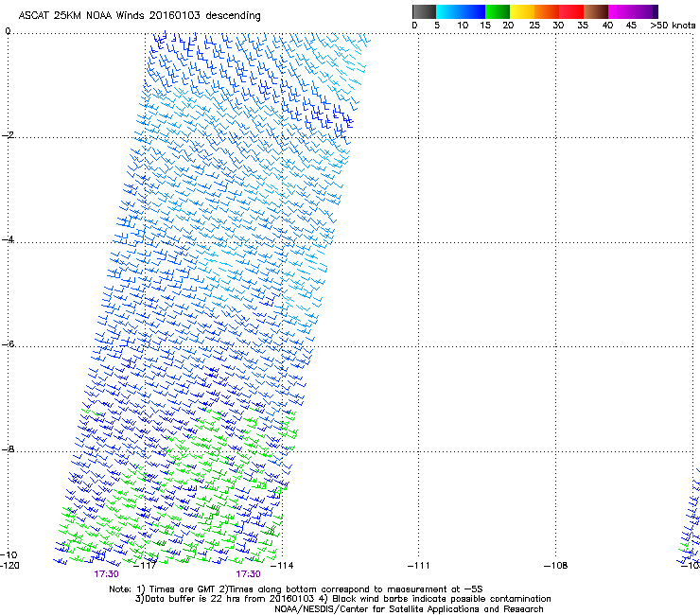Image resolution: width=700 pixels, height=615 pixels.
Task: Click the legend value '35'
Action: (x=583, y=26)
